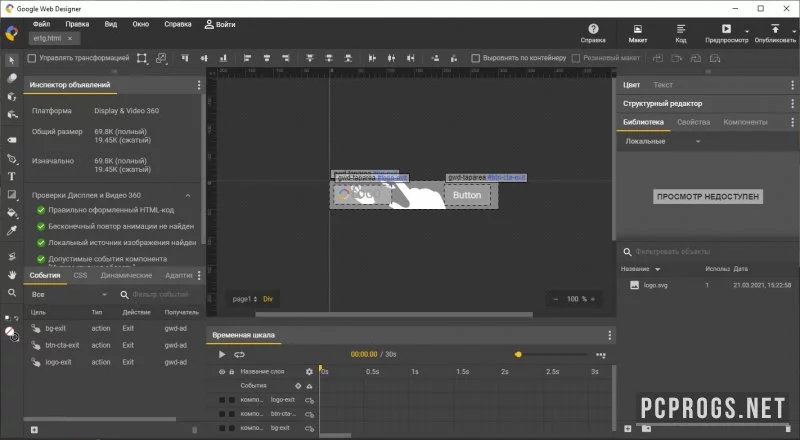This screenshot has height=440, width=800.
Task: Open page1 page selector dropdown
Action: pyautogui.click(x=245, y=299)
